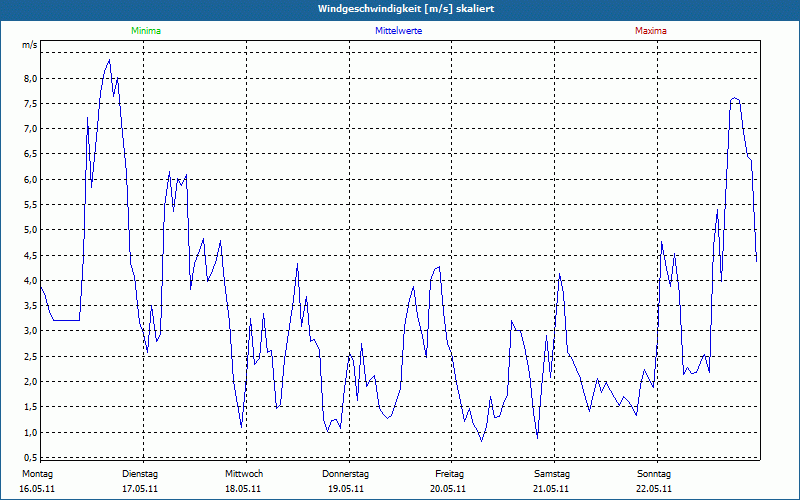Click the 1,5 y-axis value
The width and height of the screenshot is (800, 500).
pos(31,407)
